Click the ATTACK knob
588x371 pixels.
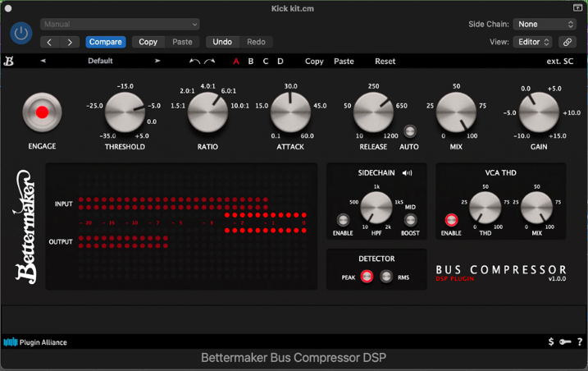[290, 112]
